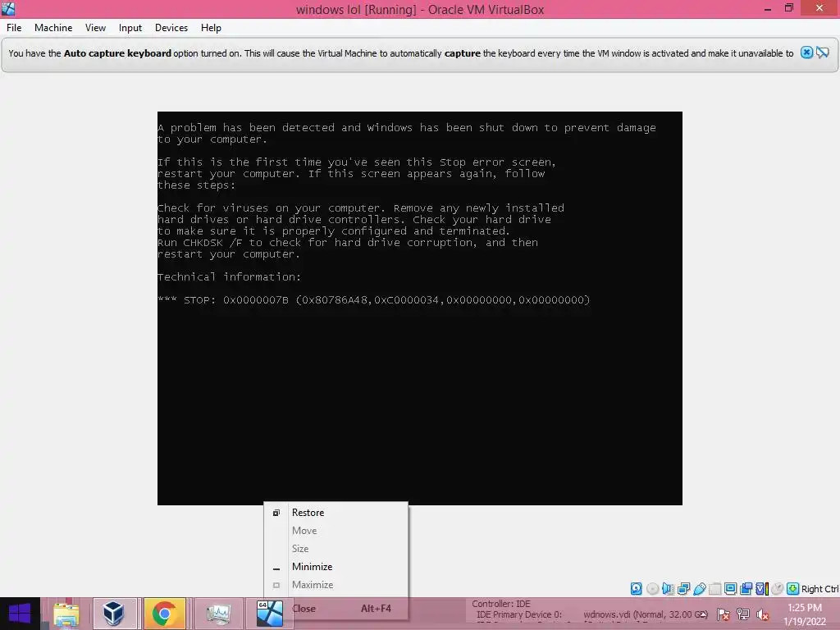This screenshot has width=840, height=630.
Task: Click the mouse integration status icon
Action: click(x=778, y=589)
